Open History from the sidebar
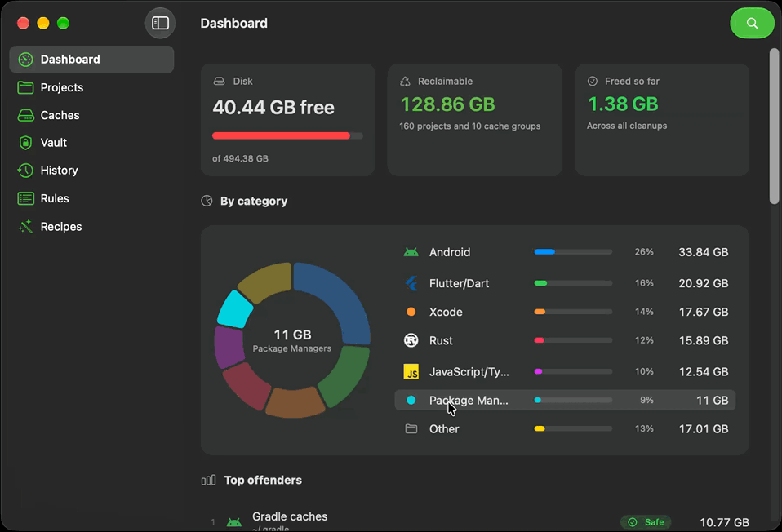Screen dimensions: 782x532 [91, 171]
